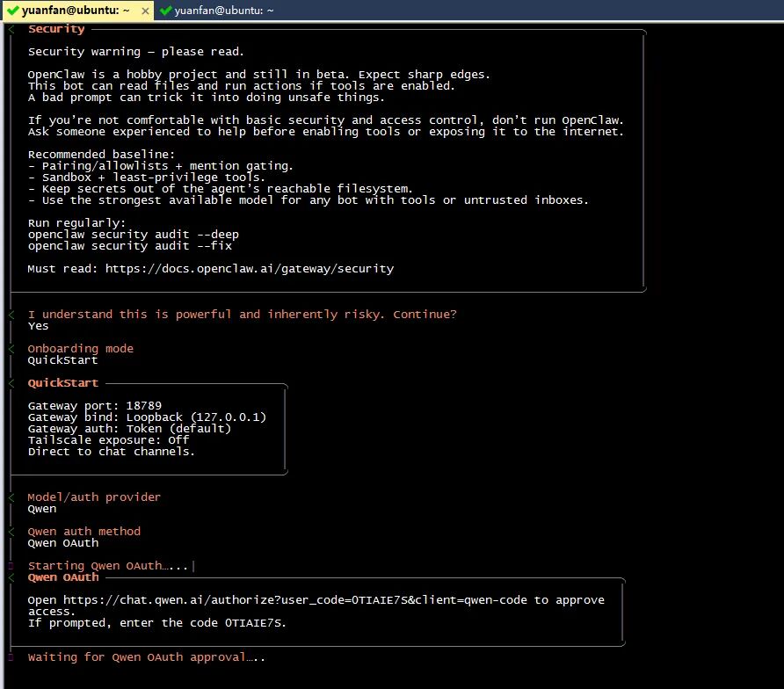Click the 'QuickStart' box heading
Image resolution: width=784 pixels, height=689 pixels.
63,383
